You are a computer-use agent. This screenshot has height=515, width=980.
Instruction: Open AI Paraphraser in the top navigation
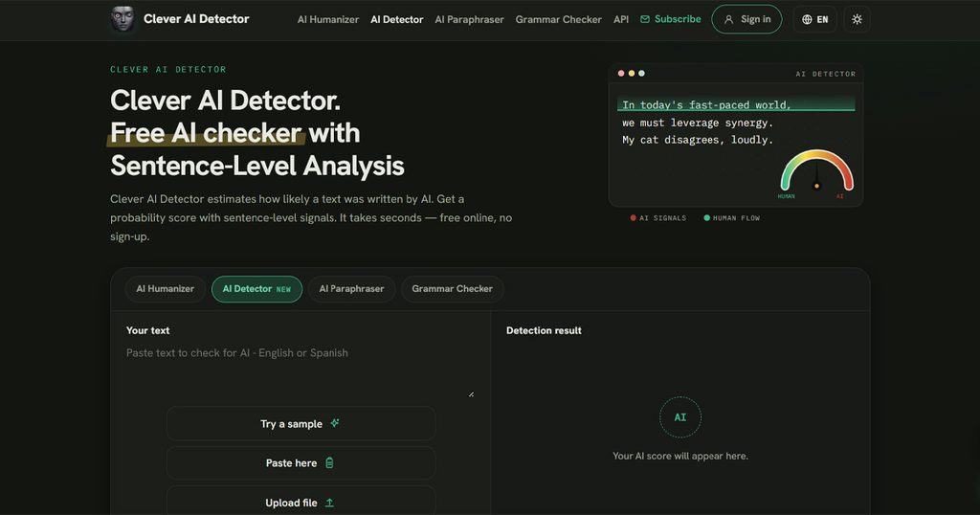coord(469,19)
